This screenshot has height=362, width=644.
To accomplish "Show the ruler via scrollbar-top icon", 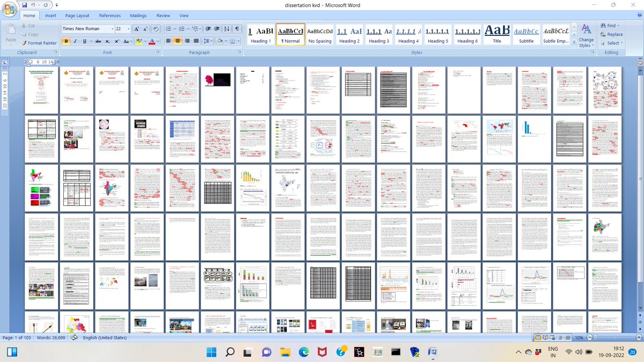I will (640, 62).
